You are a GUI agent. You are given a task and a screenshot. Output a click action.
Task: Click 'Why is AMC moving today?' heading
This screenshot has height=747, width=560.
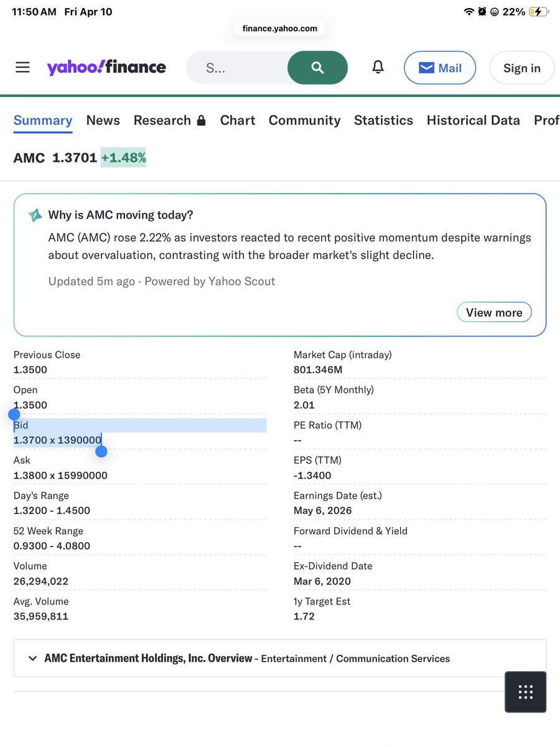point(121,215)
